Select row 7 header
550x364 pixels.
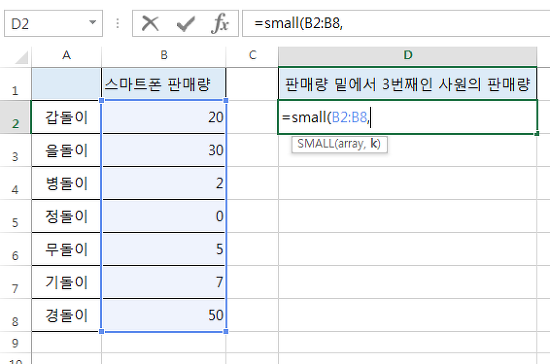pyautogui.click(x=15, y=282)
